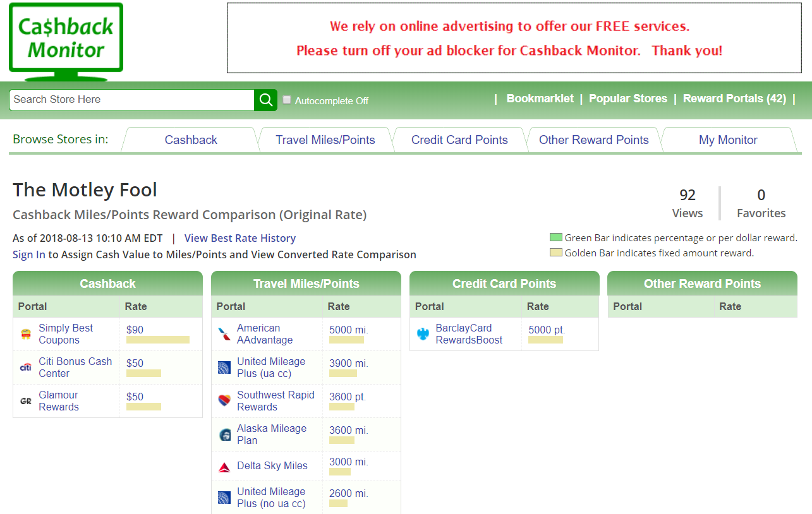
Task: Go to Popular Stores
Action: [x=628, y=99]
